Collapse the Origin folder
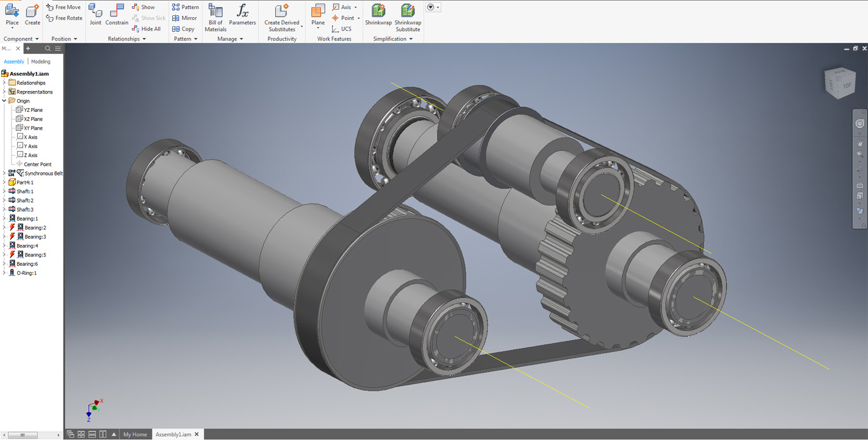868x440 pixels. tap(4, 100)
